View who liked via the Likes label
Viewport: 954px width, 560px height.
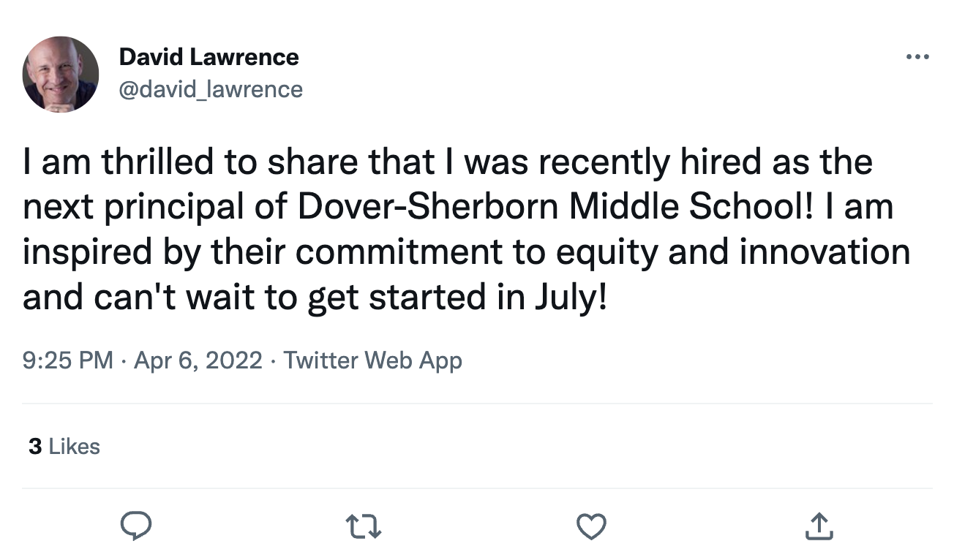click(x=74, y=447)
